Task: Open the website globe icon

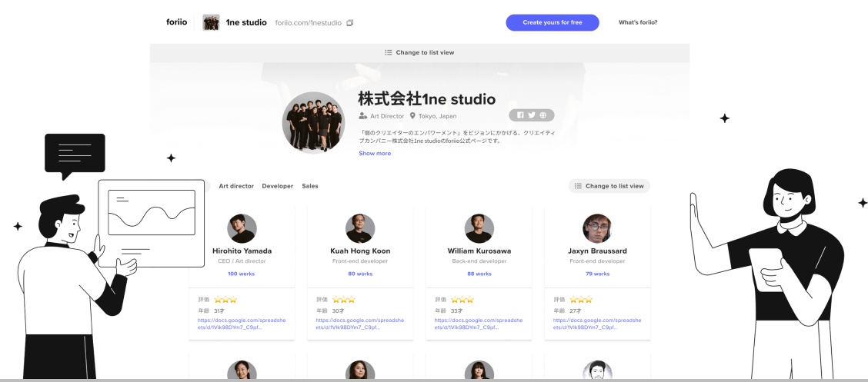Action: click(543, 115)
